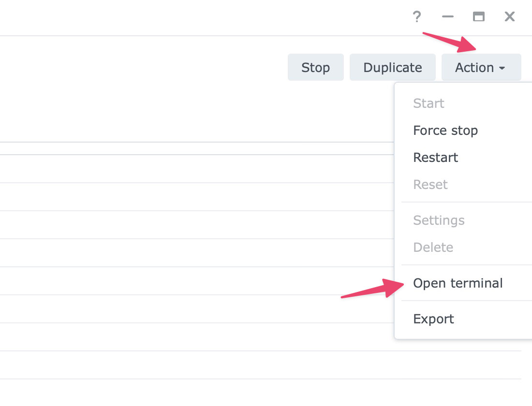Choose Delete in the Action menu

pyautogui.click(x=433, y=247)
